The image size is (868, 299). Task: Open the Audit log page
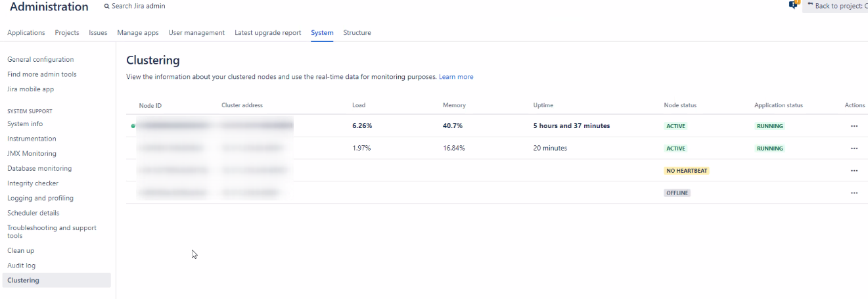coord(22,265)
